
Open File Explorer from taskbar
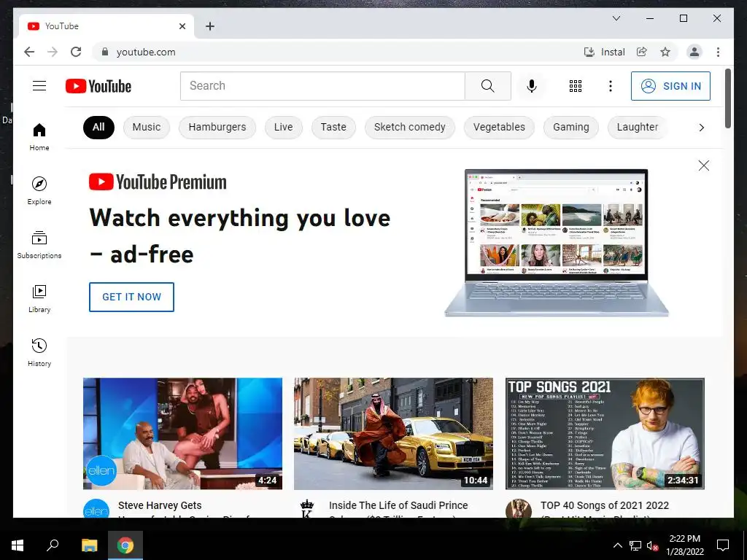coord(89,545)
